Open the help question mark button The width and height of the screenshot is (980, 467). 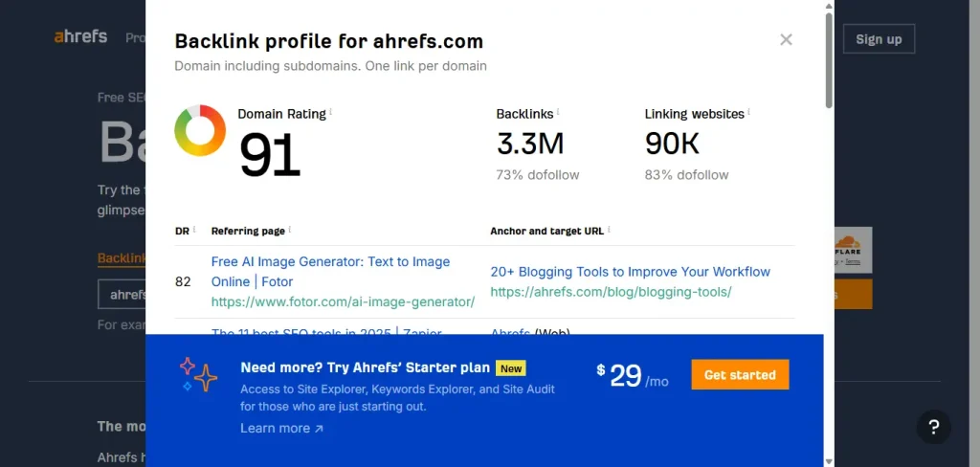pyautogui.click(x=934, y=427)
